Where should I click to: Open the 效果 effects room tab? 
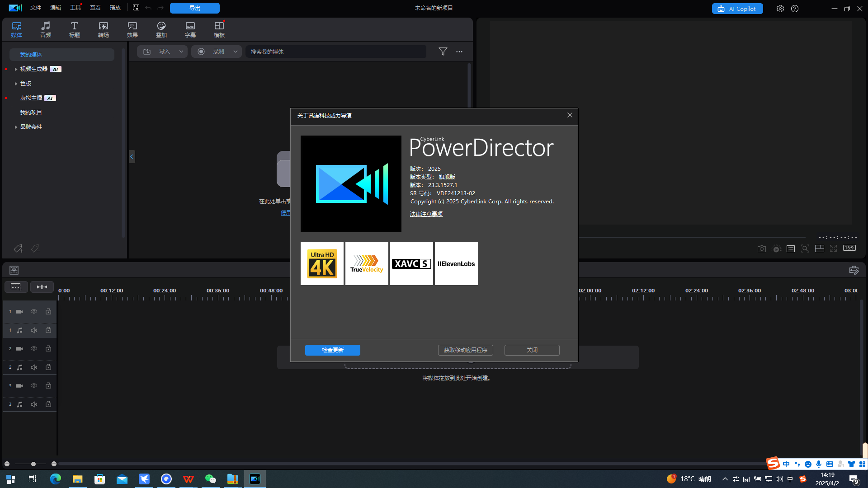click(x=132, y=29)
